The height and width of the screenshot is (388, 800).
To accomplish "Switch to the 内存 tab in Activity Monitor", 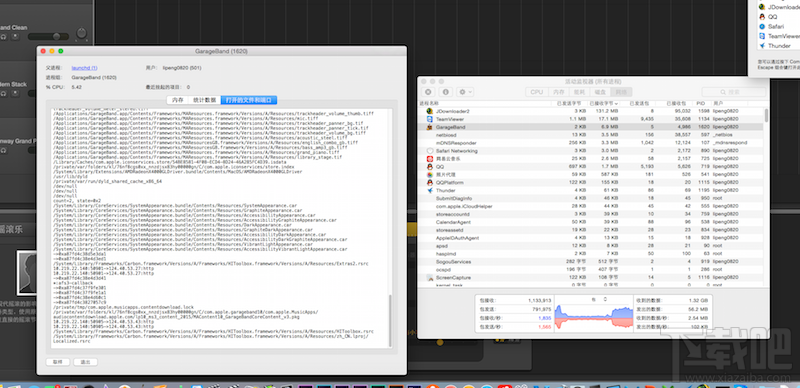I will pyautogui.click(x=559, y=92).
